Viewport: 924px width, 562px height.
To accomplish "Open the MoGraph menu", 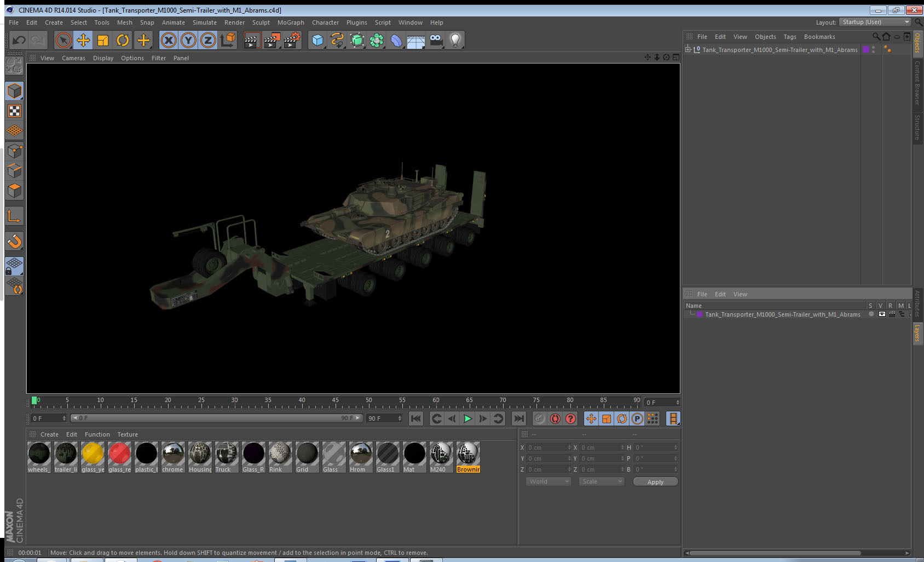I will [291, 22].
